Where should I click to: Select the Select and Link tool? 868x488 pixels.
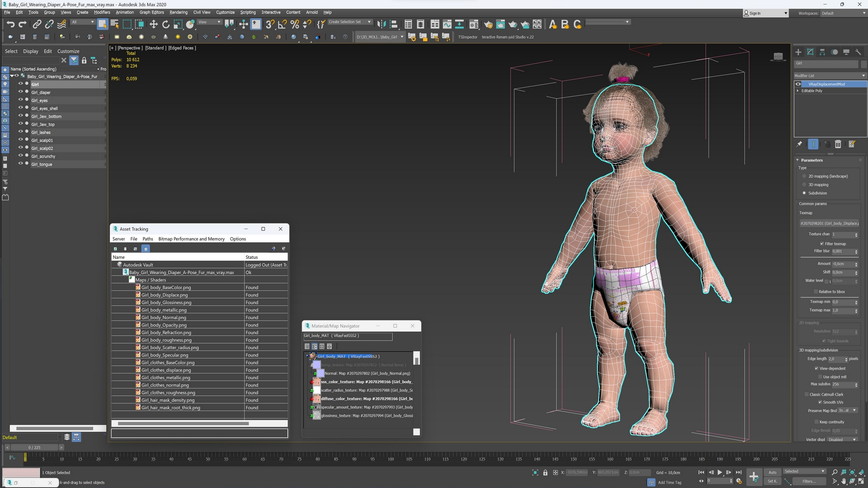pos(37,24)
